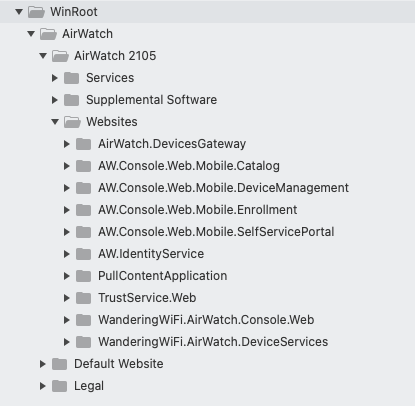Expand the PullContentApplication folder triangle
The height and width of the screenshot is (406, 415).
point(67,276)
